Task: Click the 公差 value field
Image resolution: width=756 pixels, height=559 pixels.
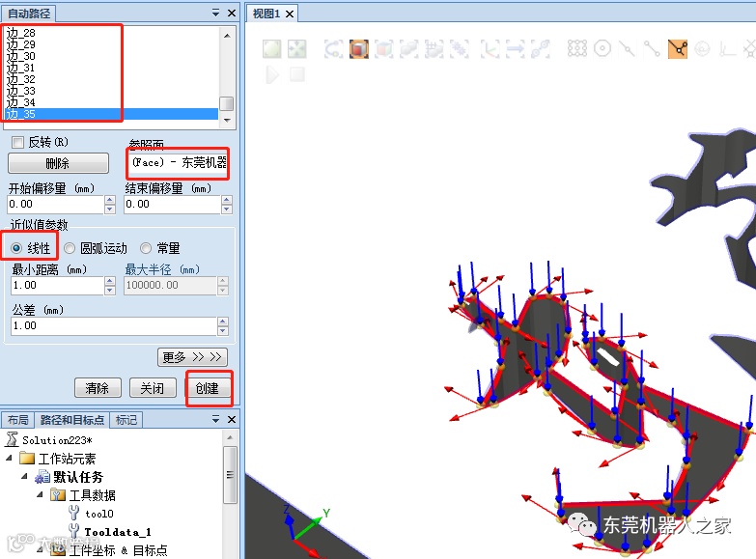Action: coord(114,325)
